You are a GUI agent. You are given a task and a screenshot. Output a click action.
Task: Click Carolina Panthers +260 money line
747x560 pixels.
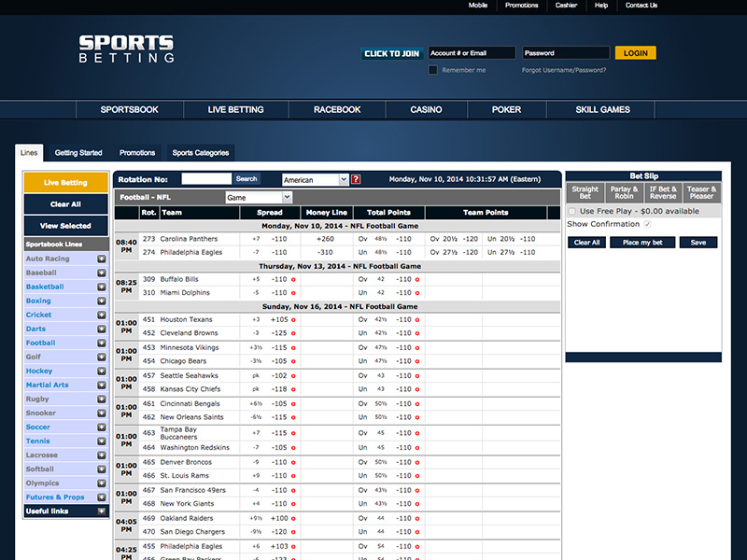pos(325,239)
